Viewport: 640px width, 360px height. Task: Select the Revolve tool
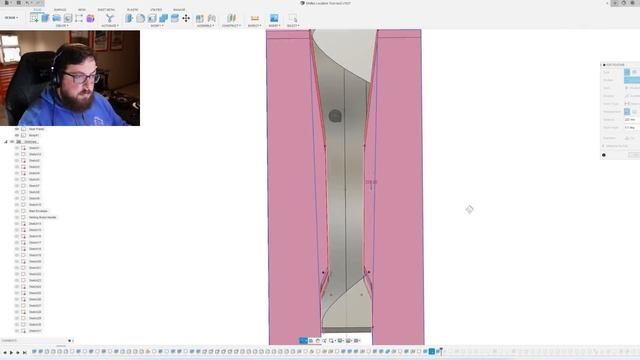[56, 18]
